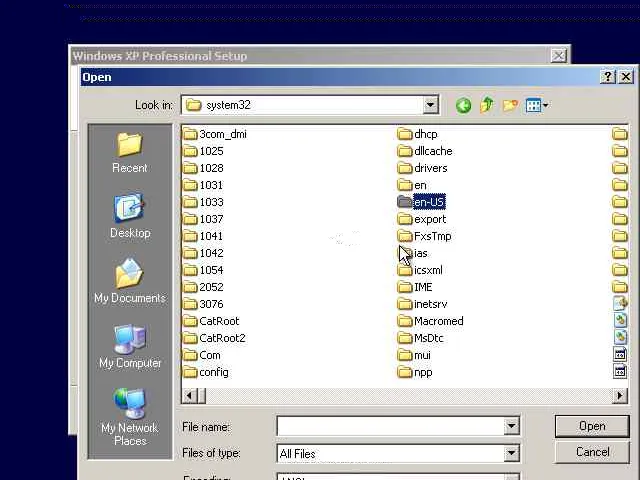640x480 pixels.
Task: Select the config folder
Action: click(x=206, y=372)
